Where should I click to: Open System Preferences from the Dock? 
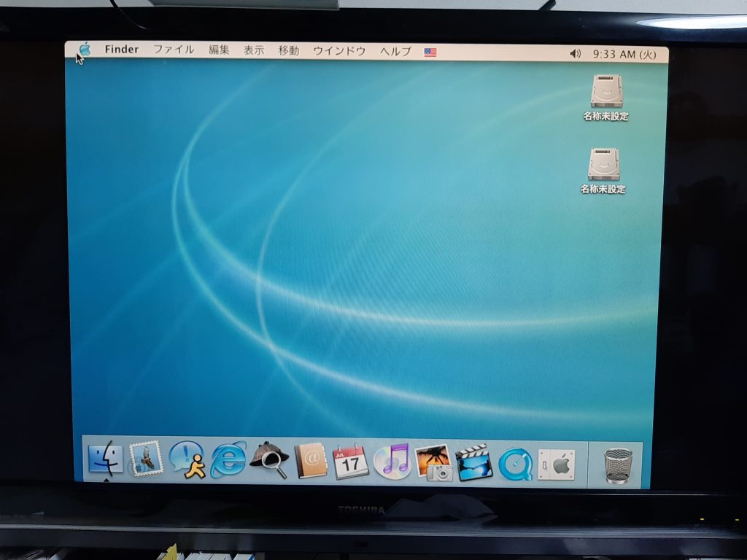[x=556, y=464]
